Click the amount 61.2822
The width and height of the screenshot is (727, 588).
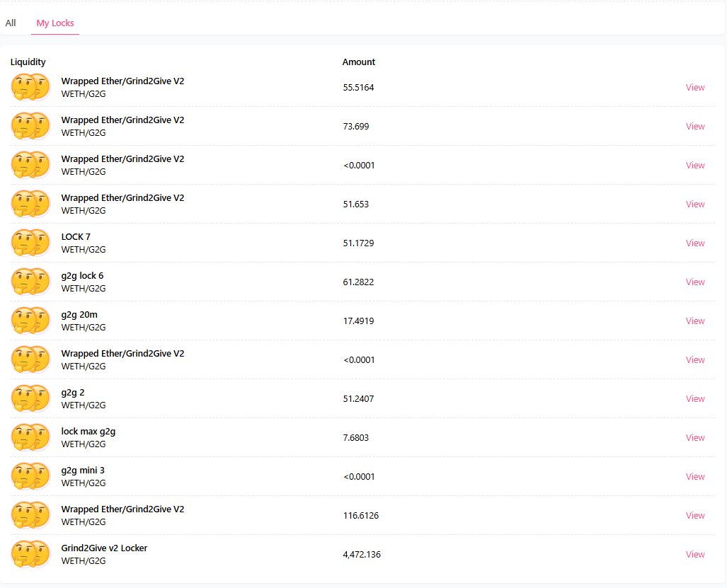pyautogui.click(x=358, y=282)
